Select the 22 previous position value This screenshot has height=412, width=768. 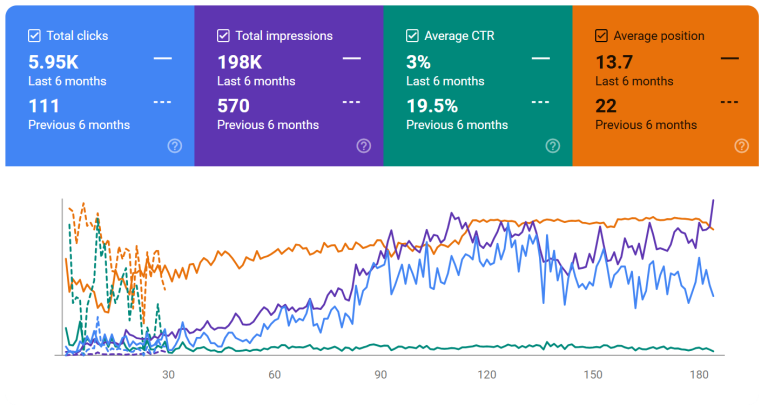pos(606,106)
